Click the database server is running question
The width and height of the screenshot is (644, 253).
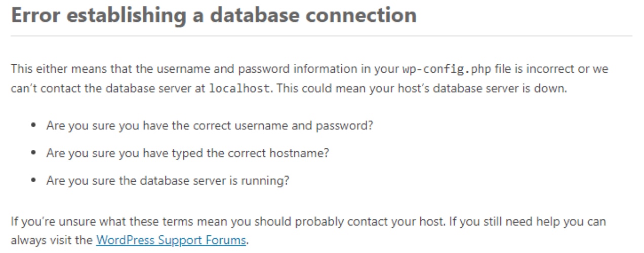(x=168, y=181)
